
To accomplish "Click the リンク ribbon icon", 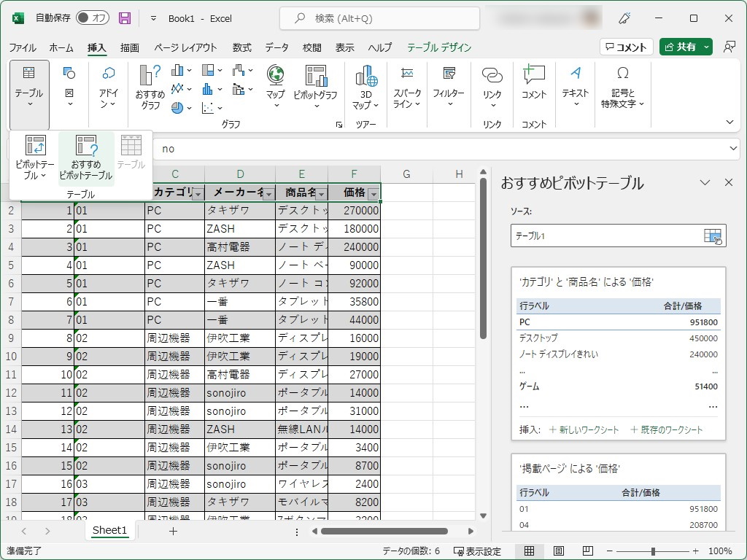I will [492, 86].
